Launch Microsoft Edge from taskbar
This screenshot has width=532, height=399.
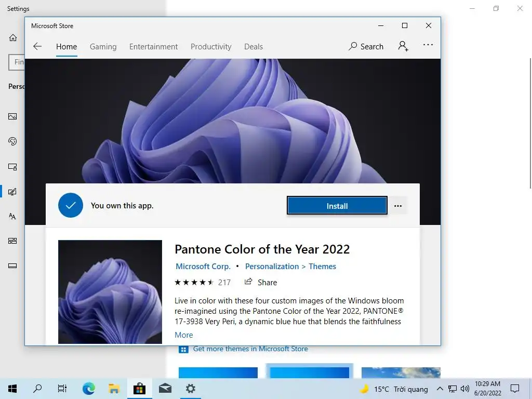pyautogui.click(x=88, y=389)
